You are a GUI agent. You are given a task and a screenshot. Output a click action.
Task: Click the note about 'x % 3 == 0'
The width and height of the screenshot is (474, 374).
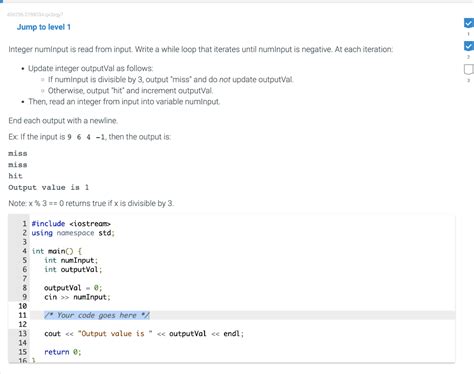tap(91, 203)
